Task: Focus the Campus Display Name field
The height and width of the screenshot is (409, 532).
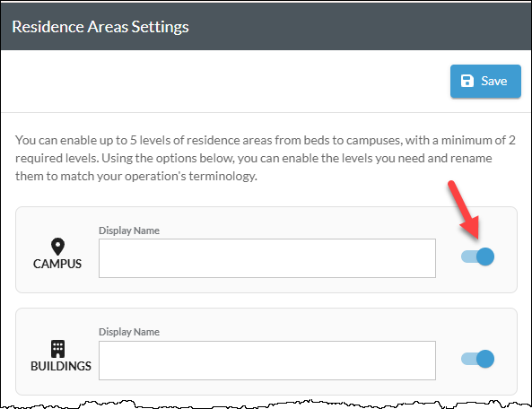Action: coord(267,258)
